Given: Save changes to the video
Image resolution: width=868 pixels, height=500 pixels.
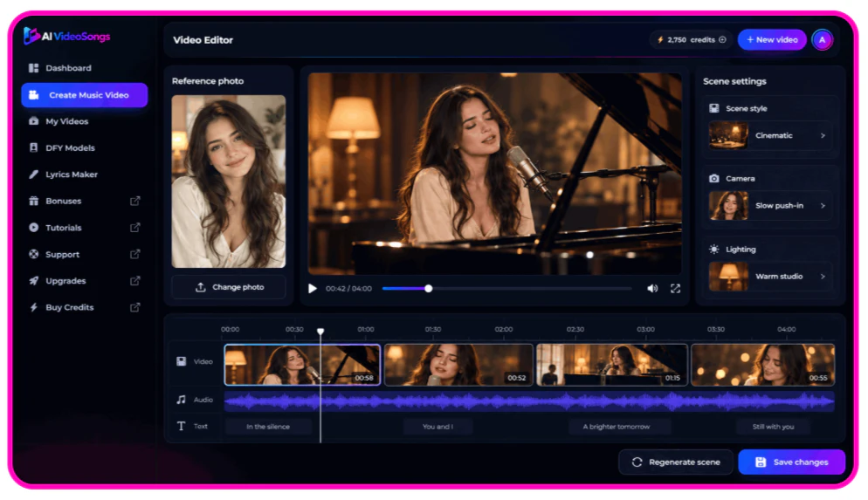Looking at the screenshot, I should click(x=792, y=462).
